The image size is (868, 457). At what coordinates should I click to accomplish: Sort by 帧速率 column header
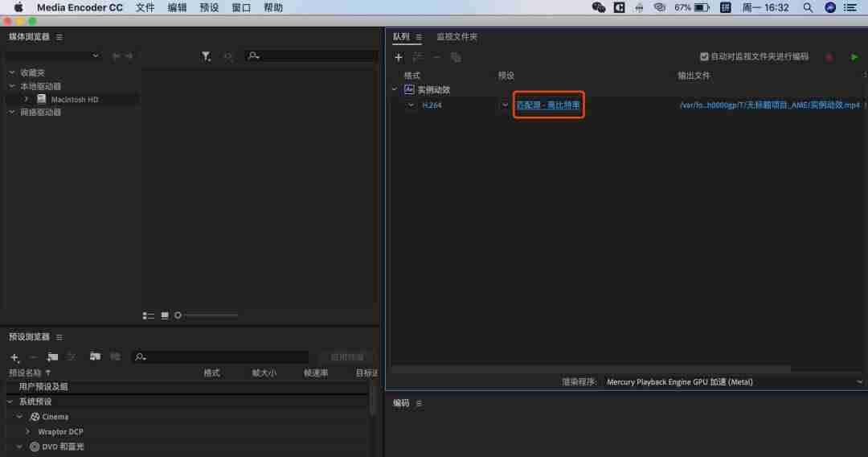tap(316, 373)
